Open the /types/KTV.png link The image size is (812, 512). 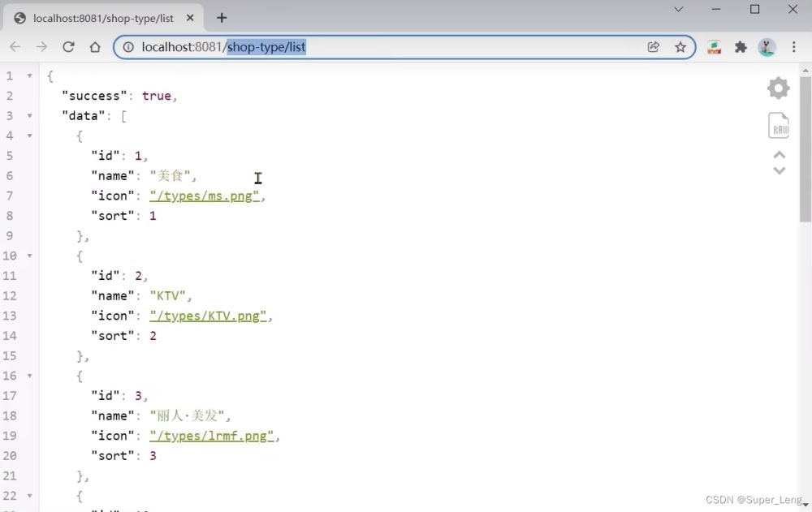pyautogui.click(x=208, y=316)
